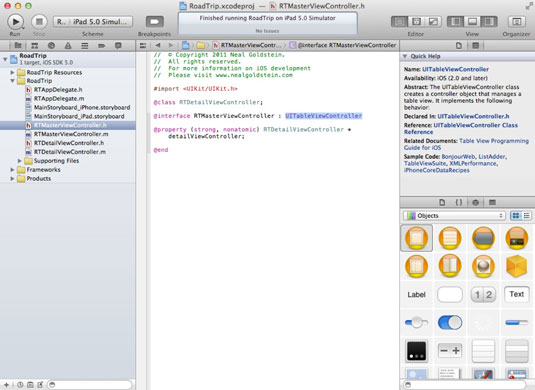The height and width of the screenshot is (390, 535).
Task: Open UITableViewController.h declared-in link
Action: point(473,116)
